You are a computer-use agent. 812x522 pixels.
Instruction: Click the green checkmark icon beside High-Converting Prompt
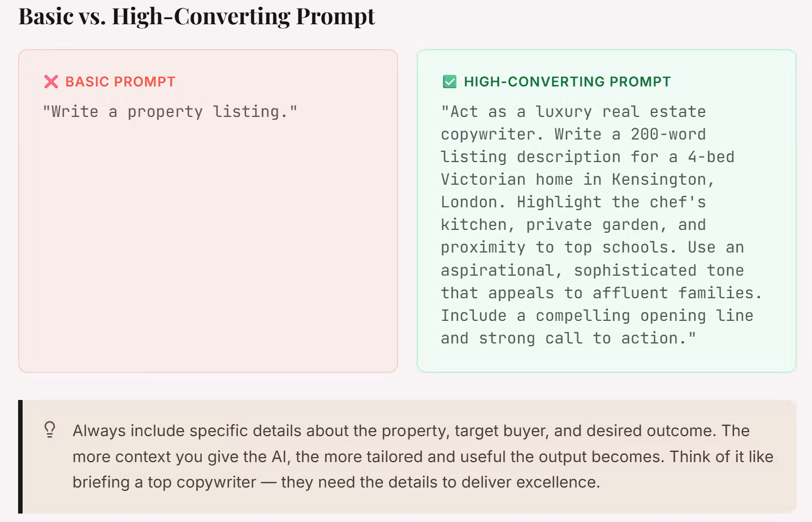coord(450,82)
